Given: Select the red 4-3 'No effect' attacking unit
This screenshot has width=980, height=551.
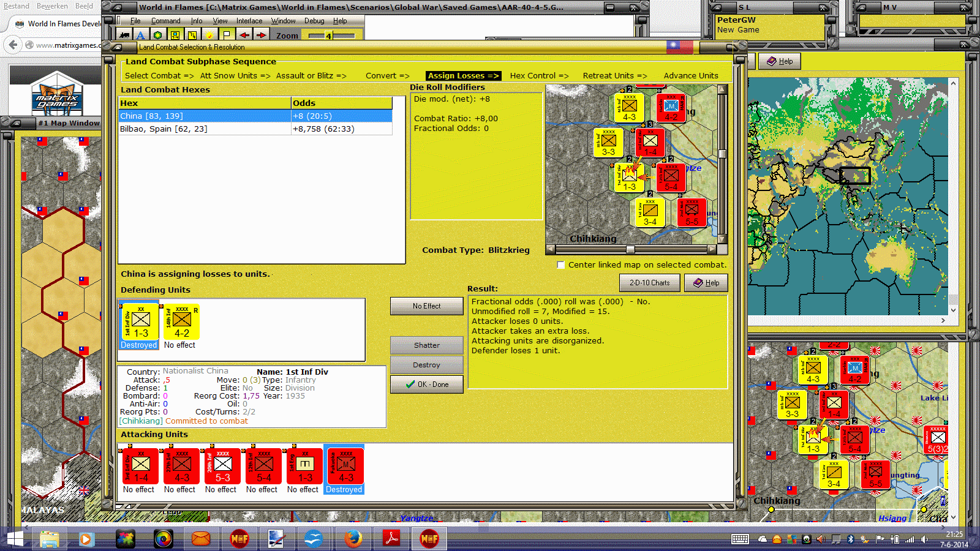Looking at the screenshot, I should (181, 466).
